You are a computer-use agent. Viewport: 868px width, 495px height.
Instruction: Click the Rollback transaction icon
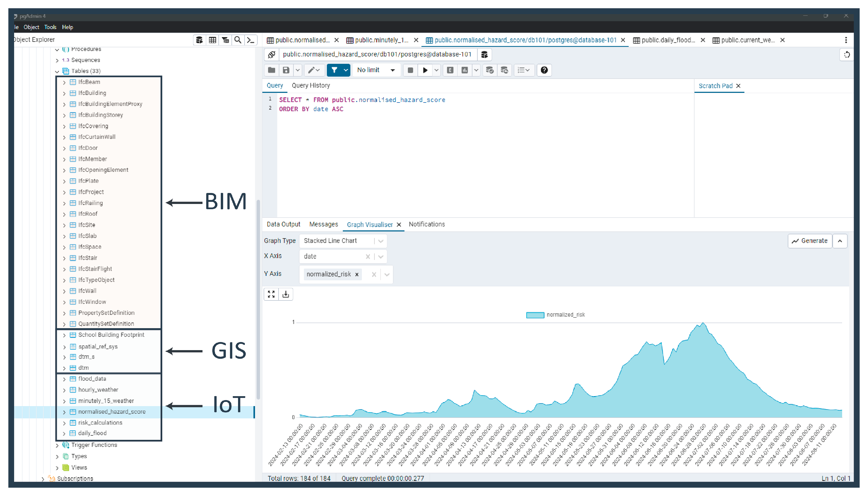click(504, 70)
